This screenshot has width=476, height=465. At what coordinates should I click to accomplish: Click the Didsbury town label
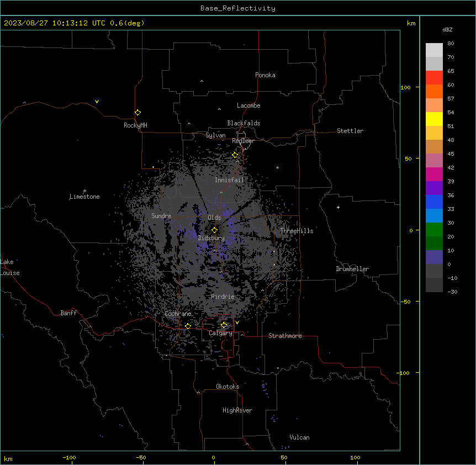[211, 238]
